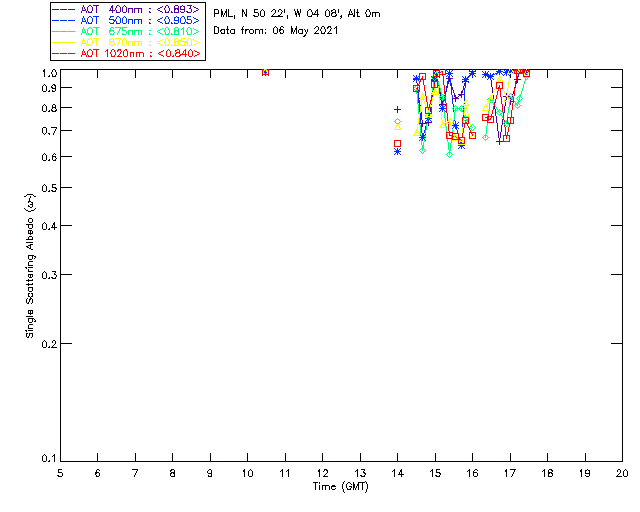Click the time-axis tick label 15

[x=435, y=473]
